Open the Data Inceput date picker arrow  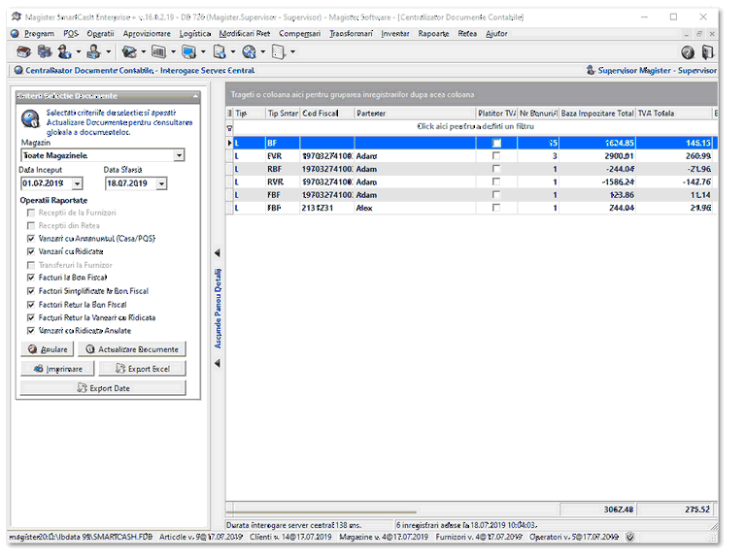[x=78, y=183]
